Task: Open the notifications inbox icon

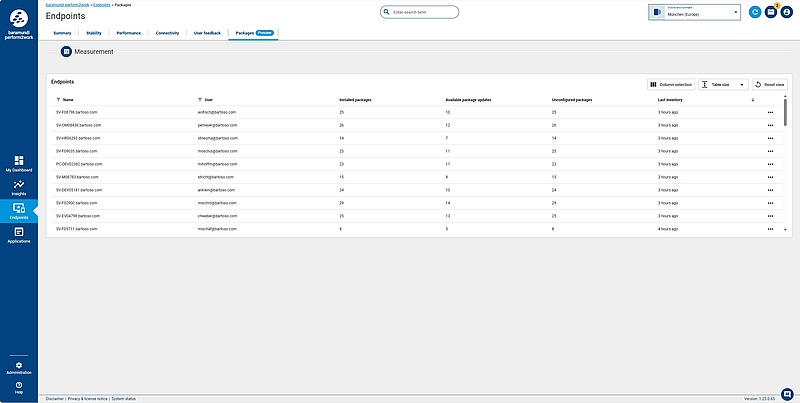Action: click(771, 12)
